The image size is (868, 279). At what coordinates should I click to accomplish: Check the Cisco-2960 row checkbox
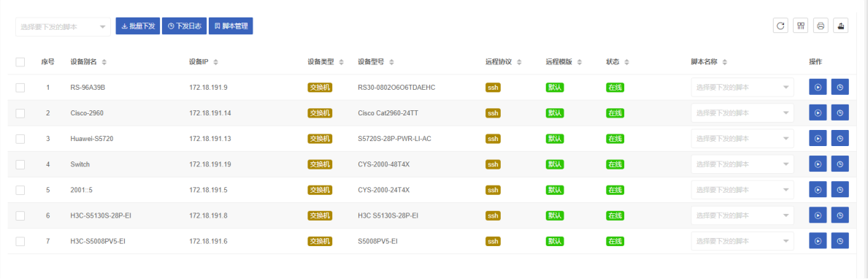coord(20,113)
